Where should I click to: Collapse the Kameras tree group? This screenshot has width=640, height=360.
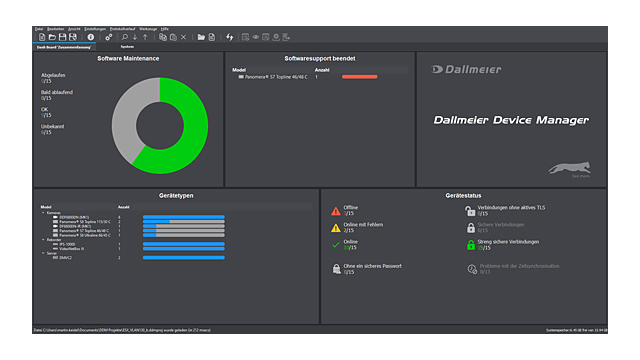click(x=43, y=213)
